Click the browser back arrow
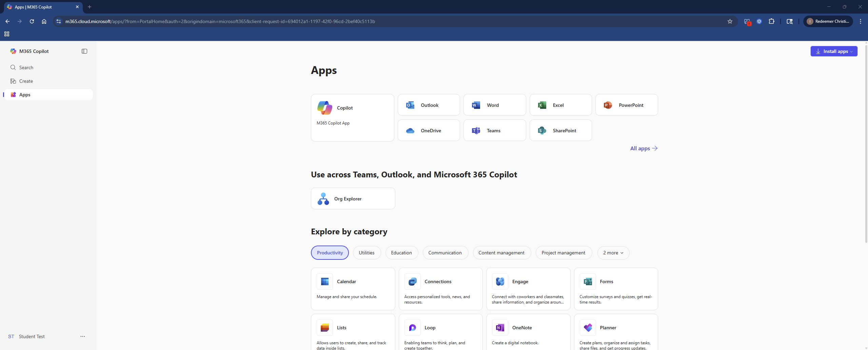868x350 pixels. pyautogui.click(x=7, y=21)
